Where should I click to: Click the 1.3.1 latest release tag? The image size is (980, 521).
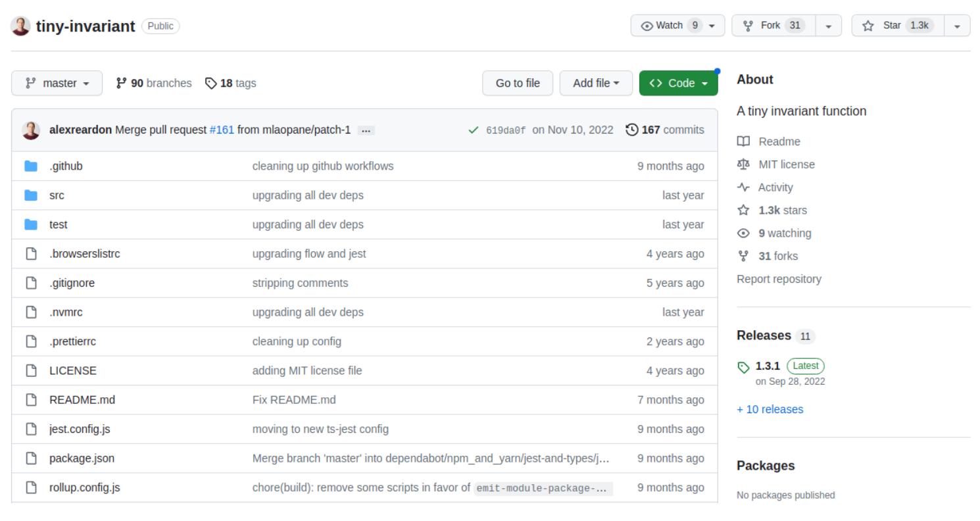[x=768, y=366]
